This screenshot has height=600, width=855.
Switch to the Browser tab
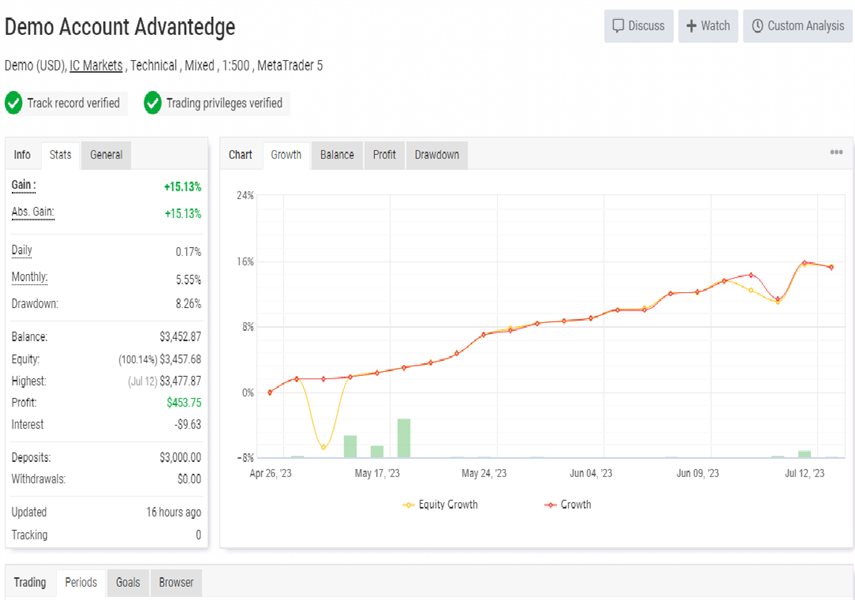176,582
